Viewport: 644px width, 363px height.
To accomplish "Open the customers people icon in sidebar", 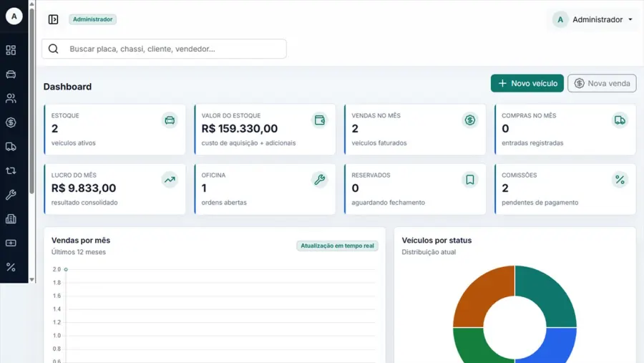I will point(11,98).
